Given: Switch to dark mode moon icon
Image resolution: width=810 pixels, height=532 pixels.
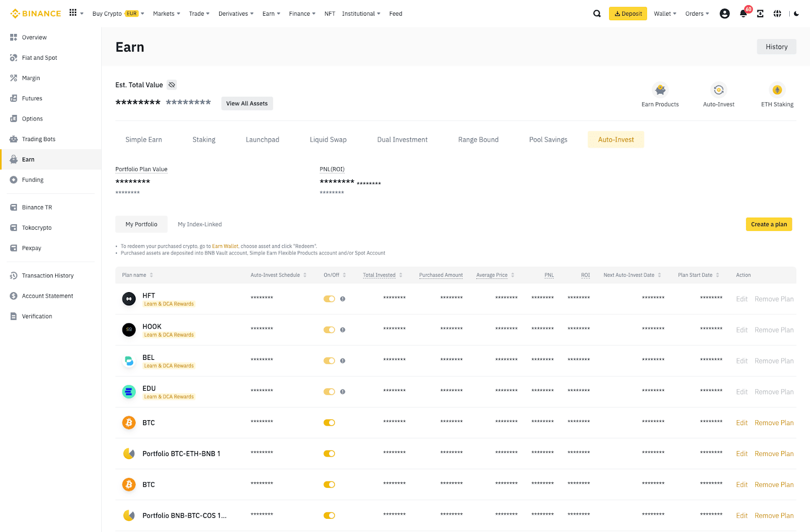Looking at the screenshot, I should [x=796, y=14].
